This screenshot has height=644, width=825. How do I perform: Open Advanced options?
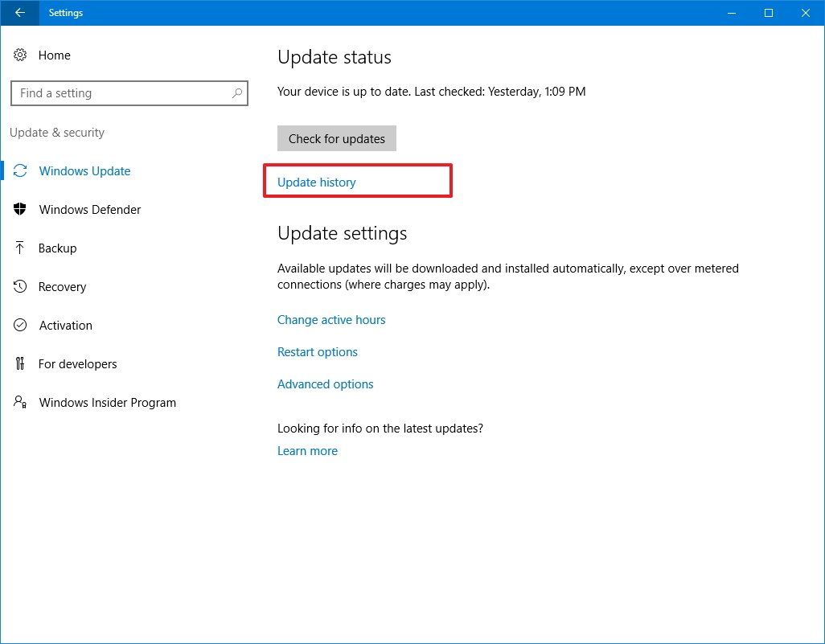click(325, 384)
